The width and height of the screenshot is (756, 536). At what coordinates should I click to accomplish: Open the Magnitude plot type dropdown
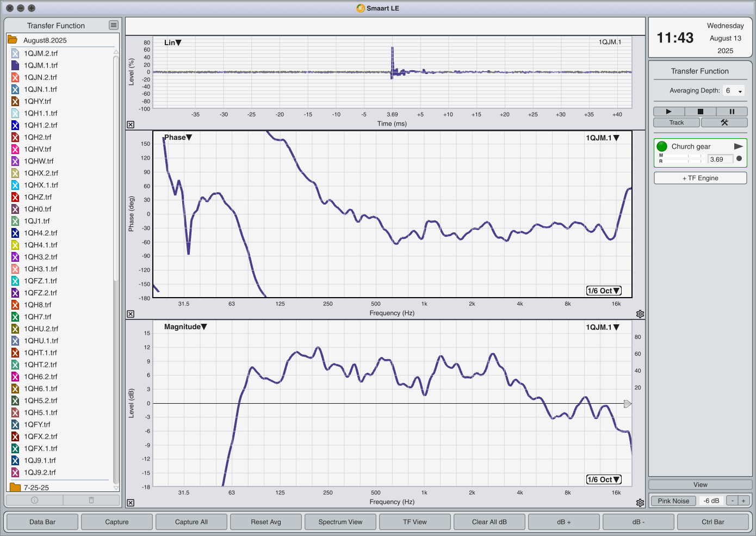(x=185, y=327)
